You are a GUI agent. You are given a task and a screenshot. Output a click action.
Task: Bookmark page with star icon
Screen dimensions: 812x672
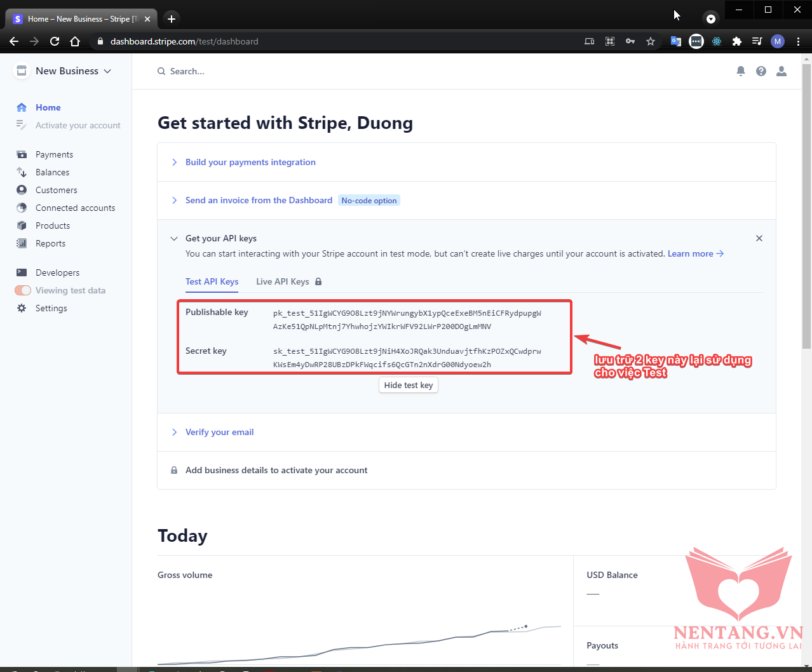pyautogui.click(x=650, y=41)
